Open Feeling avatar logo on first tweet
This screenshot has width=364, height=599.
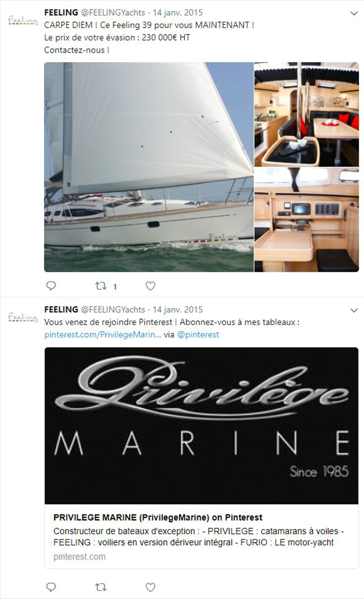click(23, 21)
